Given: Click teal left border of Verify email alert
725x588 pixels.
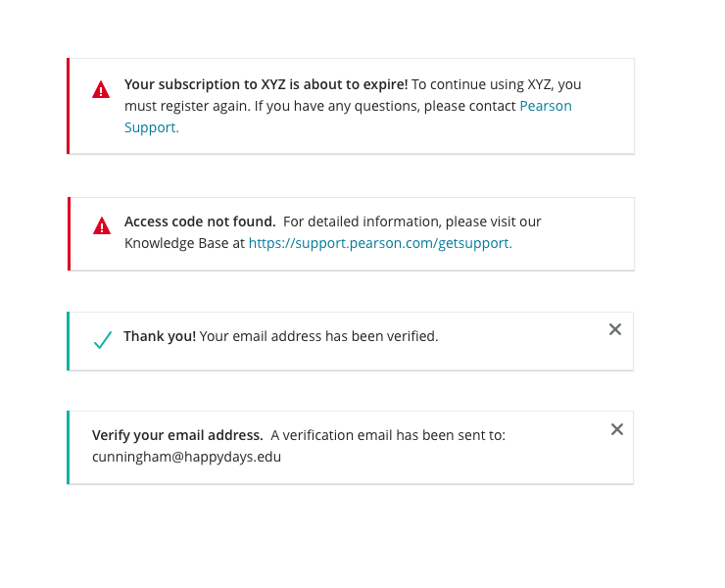Looking at the screenshot, I should tap(68, 447).
